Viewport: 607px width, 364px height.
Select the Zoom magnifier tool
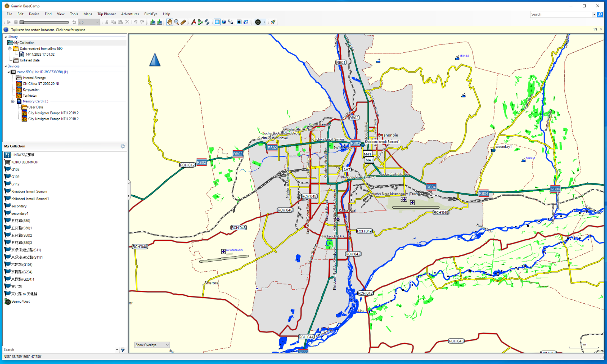176,22
